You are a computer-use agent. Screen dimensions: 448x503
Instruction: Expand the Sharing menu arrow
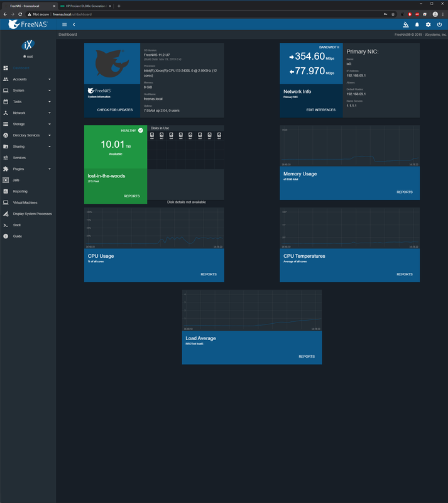click(x=50, y=146)
